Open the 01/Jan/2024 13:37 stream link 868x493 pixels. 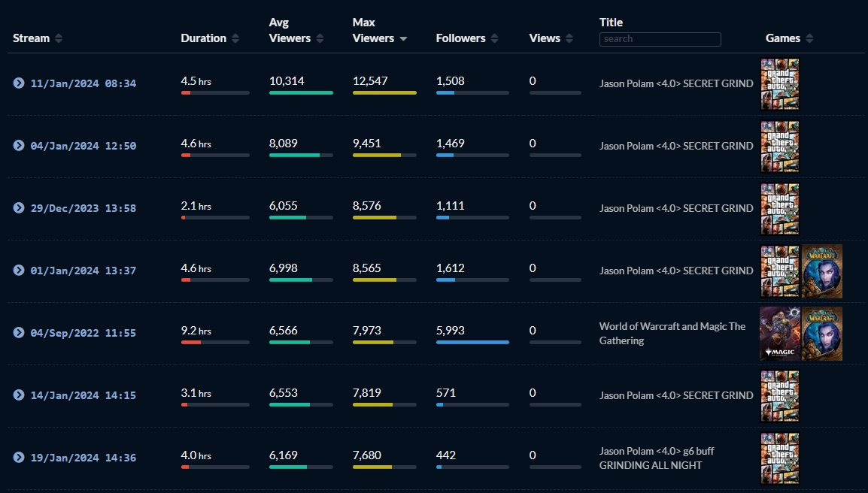(x=83, y=271)
